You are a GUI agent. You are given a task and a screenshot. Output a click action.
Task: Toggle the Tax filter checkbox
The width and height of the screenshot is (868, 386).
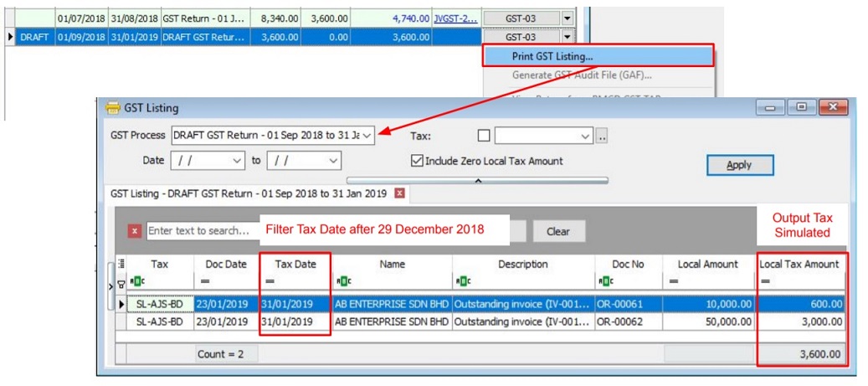coord(484,136)
